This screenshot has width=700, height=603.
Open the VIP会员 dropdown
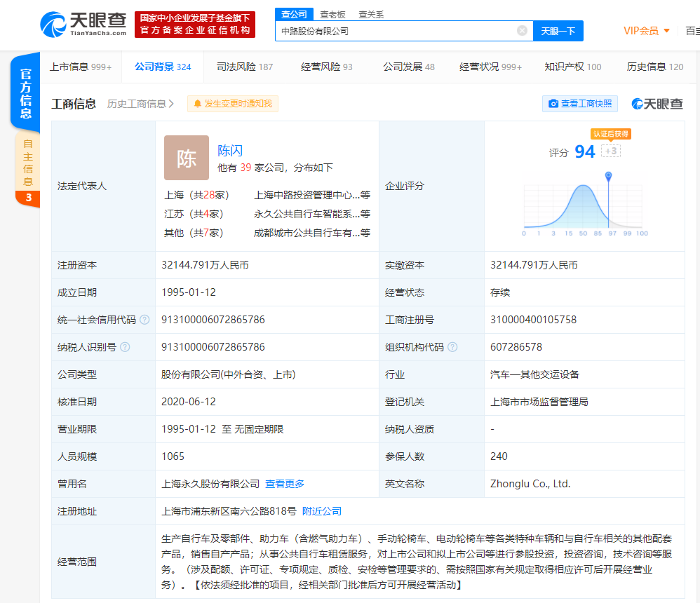[x=647, y=31]
